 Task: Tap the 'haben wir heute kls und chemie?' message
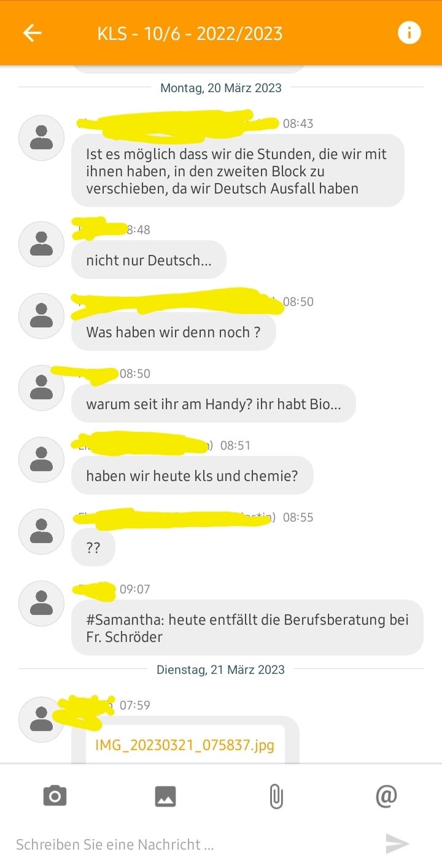[192, 476]
